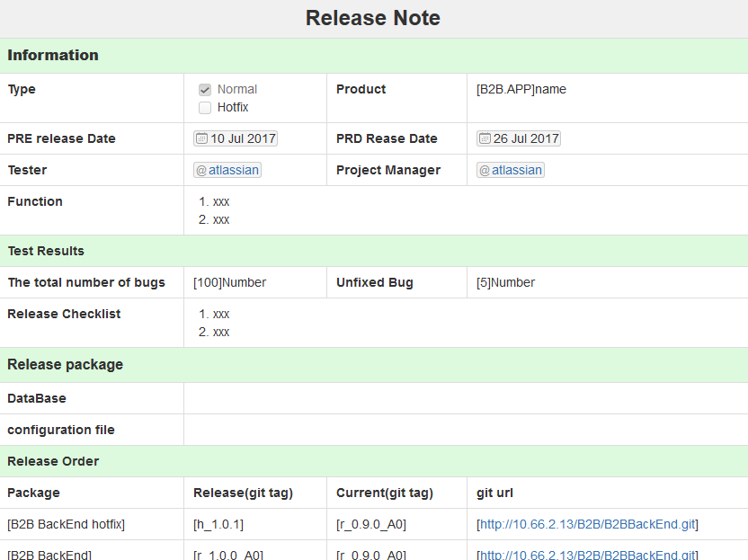Enable the Hotfix checkbox
Screen dimensions: 748x560
[x=205, y=107]
